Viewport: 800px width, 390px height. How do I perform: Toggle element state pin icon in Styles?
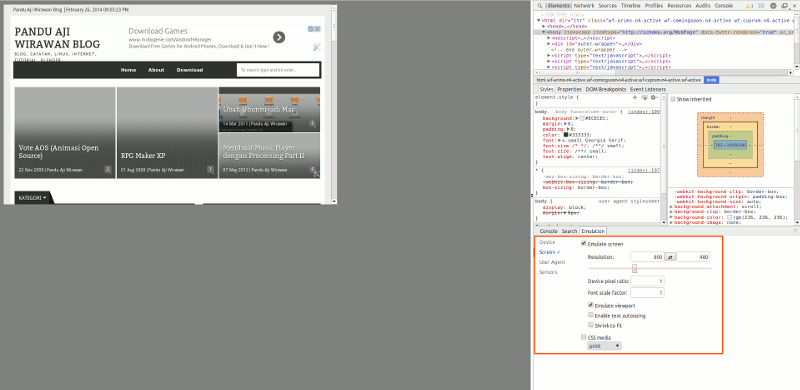pos(644,97)
